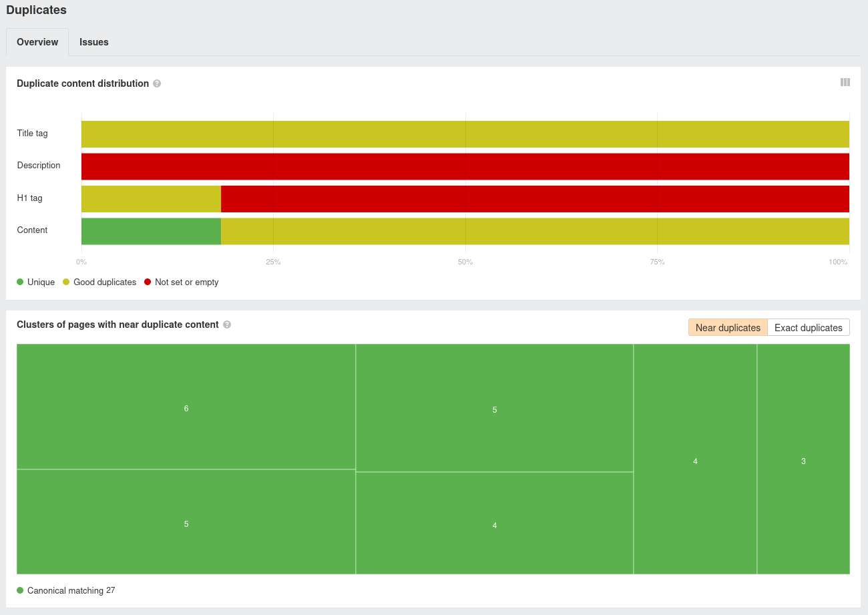Image resolution: width=868 pixels, height=615 pixels.
Task: Click yellow segment of Content bar
Action: pyautogui.click(x=534, y=231)
